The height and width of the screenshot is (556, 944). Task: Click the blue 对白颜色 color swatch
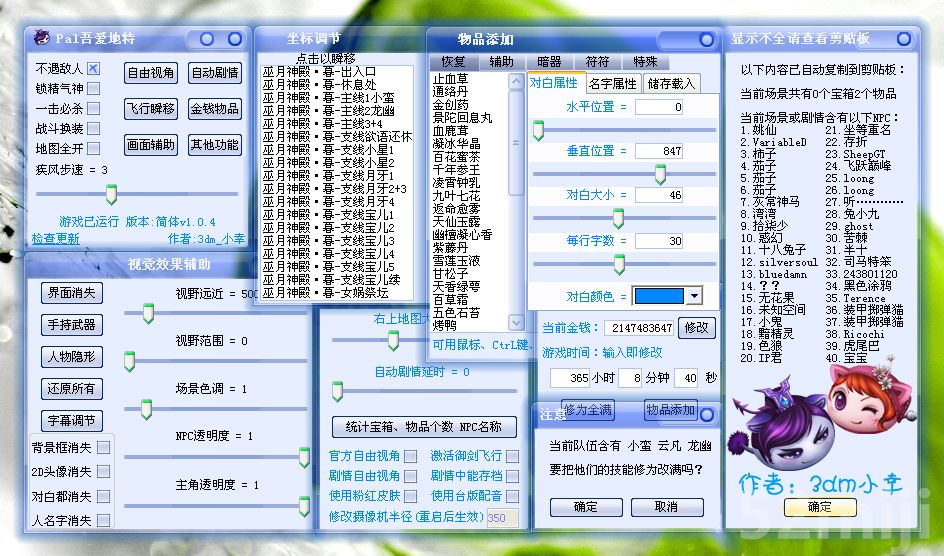click(658, 296)
